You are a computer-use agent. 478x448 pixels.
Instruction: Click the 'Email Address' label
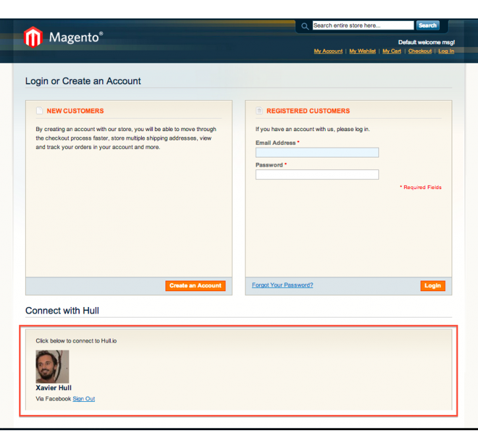pyautogui.click(x=276, y=143)
